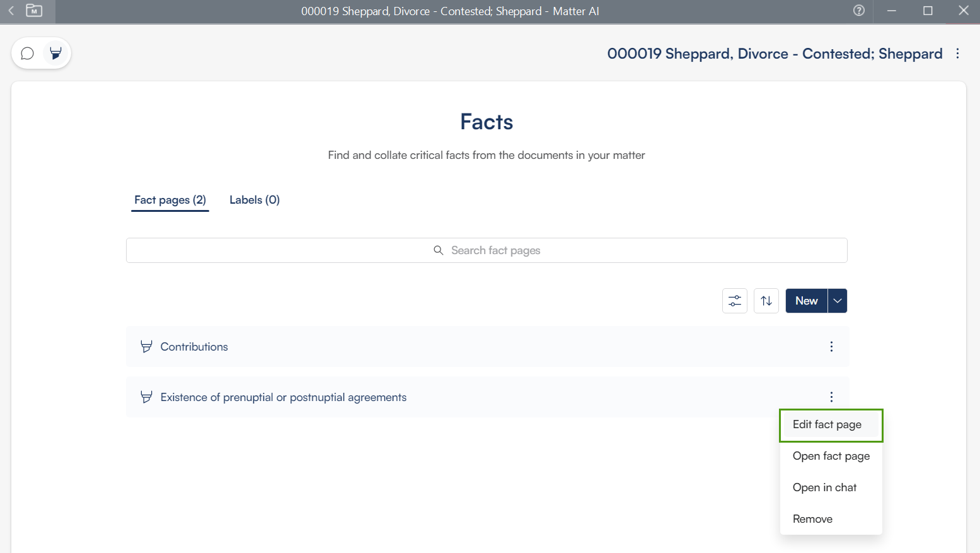Select the Fact pages (2) tab
The width and height of the screenshot is (980, 553).
tap(170, 200)
